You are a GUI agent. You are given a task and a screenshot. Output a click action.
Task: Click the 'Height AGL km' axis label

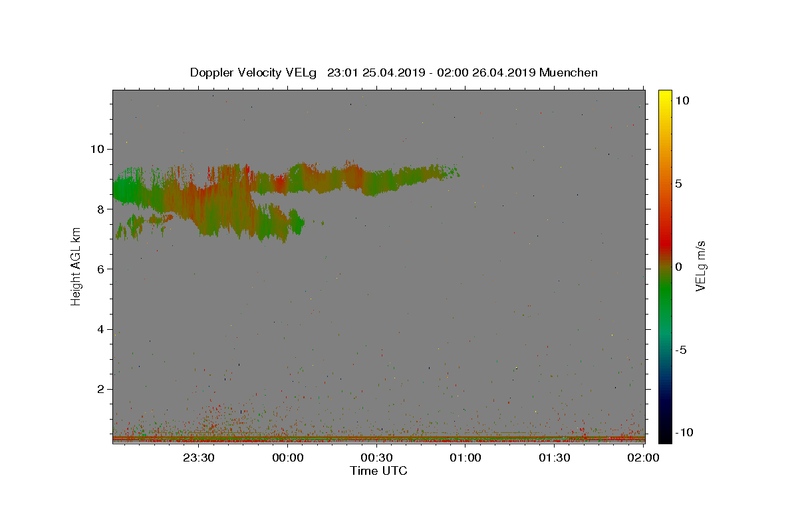[x=76, y=267]
